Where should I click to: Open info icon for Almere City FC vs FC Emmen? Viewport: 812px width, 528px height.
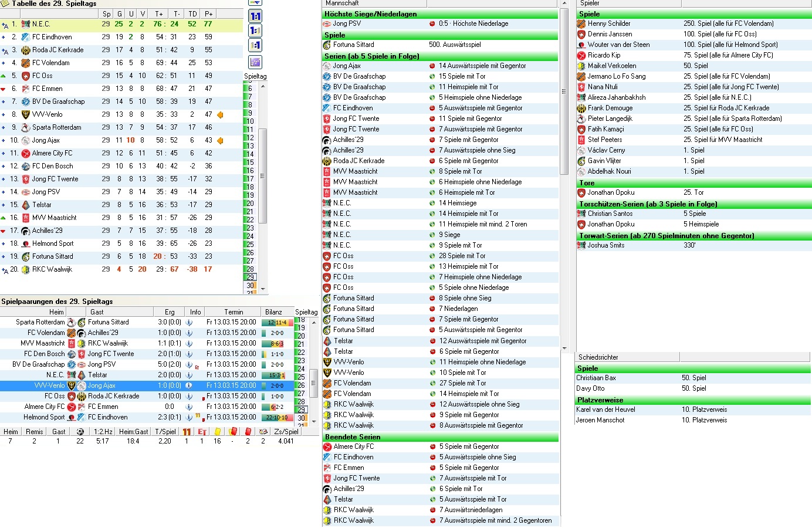click(190, 407)
